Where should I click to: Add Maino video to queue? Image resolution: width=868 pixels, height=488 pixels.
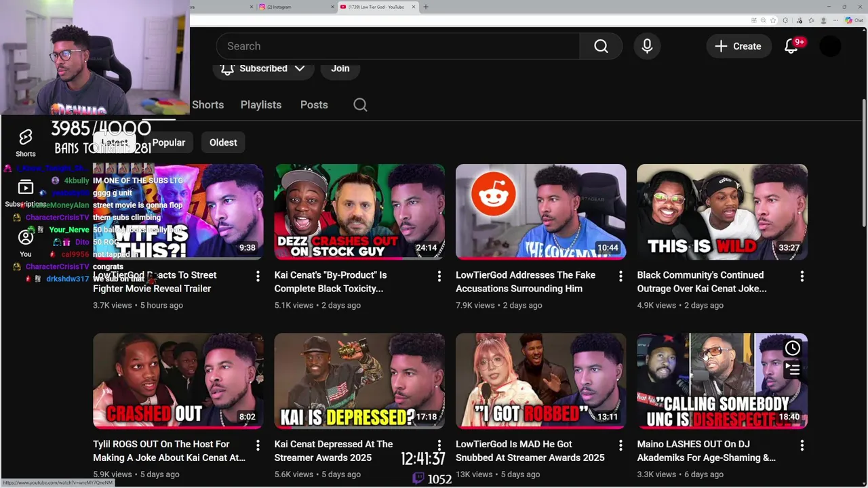pyautogui.click(x=793, y=370)
